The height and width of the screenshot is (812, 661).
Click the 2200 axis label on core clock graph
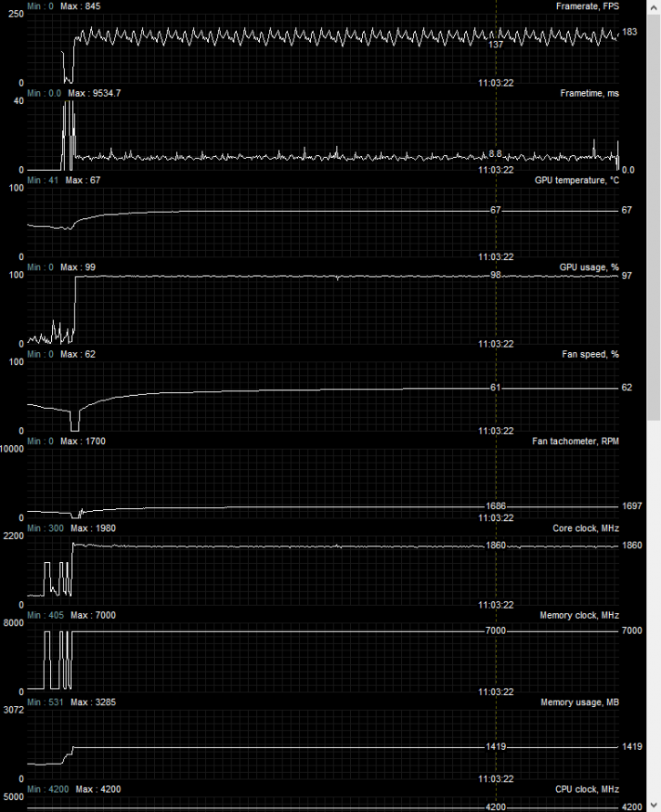click(x=14, y=536)
